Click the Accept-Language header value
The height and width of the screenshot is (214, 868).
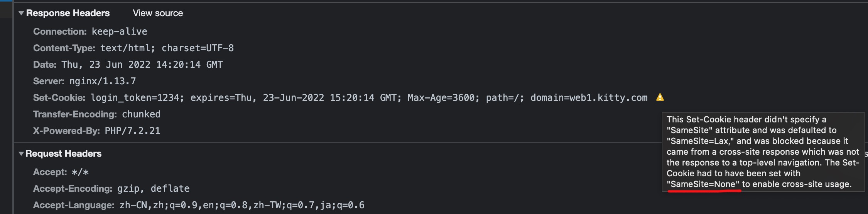click(x=242, y=205)
